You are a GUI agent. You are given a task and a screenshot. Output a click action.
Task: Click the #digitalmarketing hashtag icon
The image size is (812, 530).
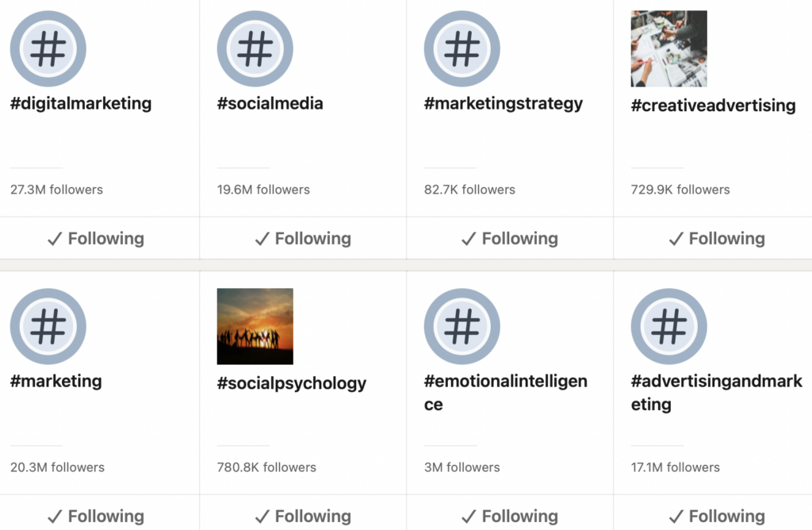[x=48, y=49]
